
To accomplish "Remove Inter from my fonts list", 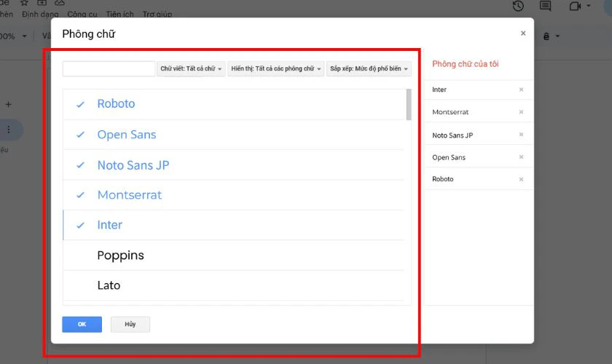I will 521,90.
